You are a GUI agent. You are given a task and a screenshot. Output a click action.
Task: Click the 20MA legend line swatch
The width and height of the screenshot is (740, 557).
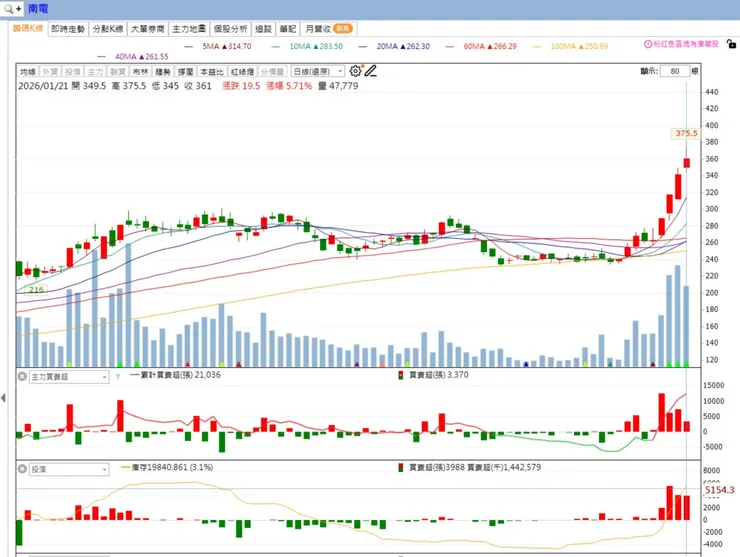363,46
